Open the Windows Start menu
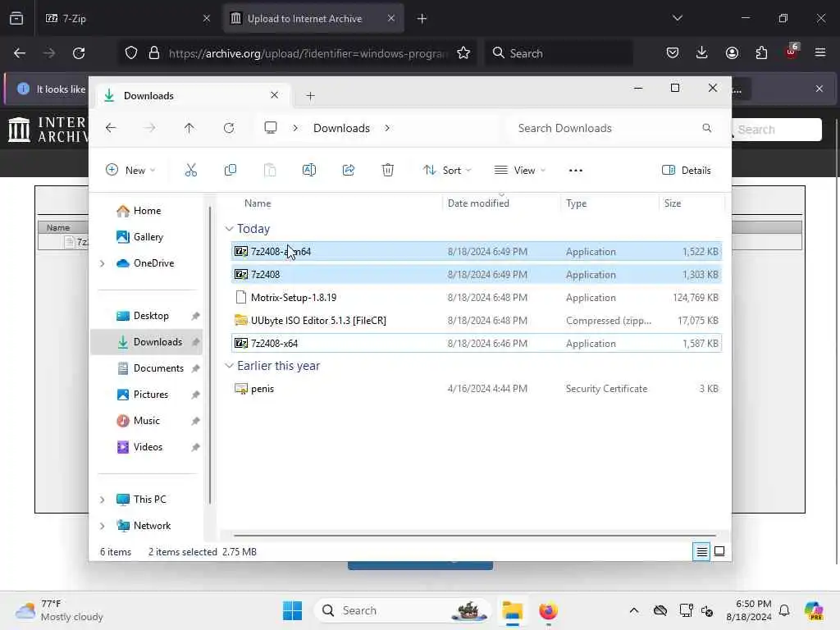The image size is (840, 630). (293, 610)
